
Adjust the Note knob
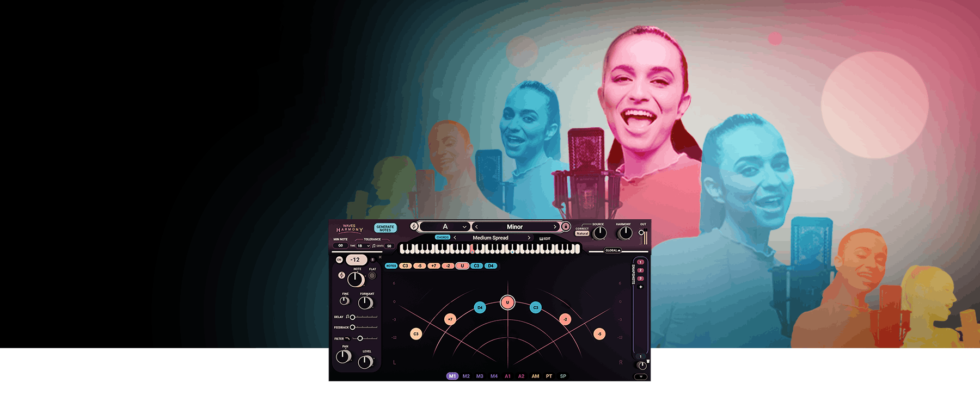pyautogui.click(x=356, y=280)
